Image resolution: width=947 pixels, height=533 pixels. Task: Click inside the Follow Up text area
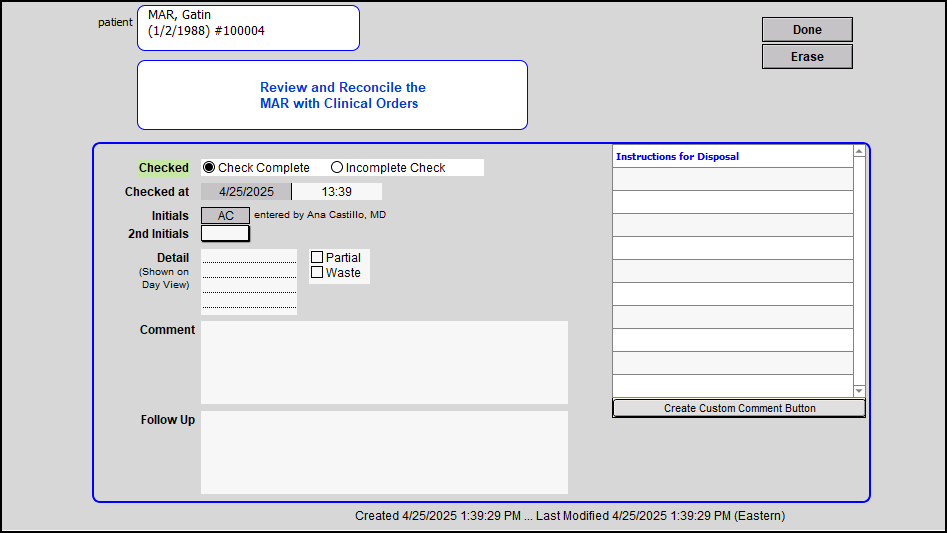click(x=384, y=452)
